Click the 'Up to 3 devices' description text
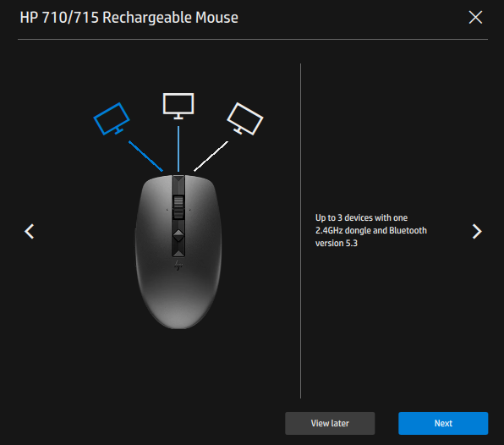504x445 pixels. (x=371, y=230)
